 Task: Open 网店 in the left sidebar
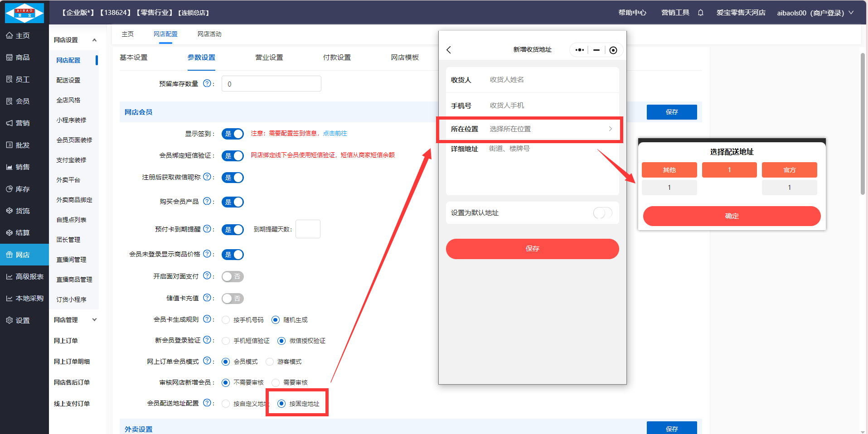pyautogui.click(x=24, y=255)
